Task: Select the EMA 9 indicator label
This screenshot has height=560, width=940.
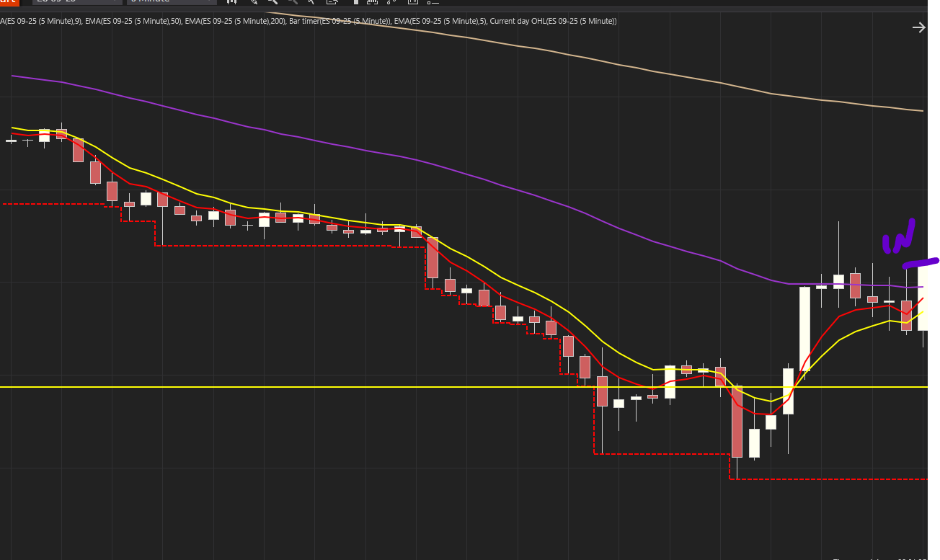Action: [x=40, y=22]
